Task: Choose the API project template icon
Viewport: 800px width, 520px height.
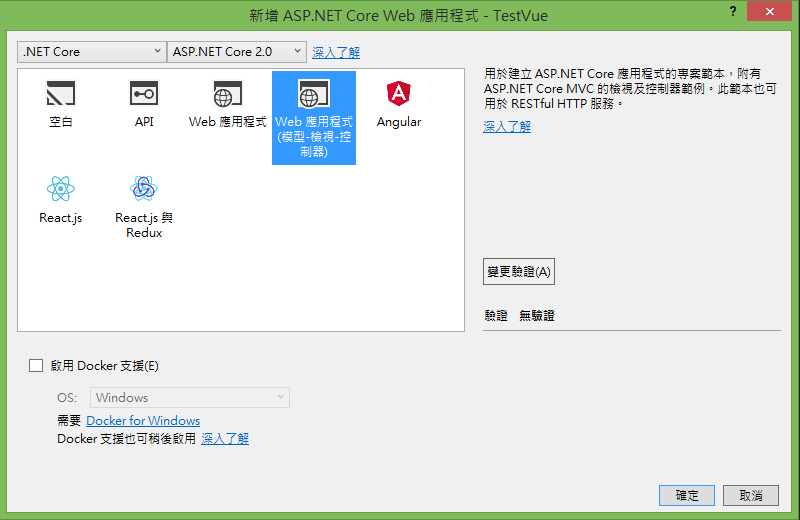Action: point(144,93)
